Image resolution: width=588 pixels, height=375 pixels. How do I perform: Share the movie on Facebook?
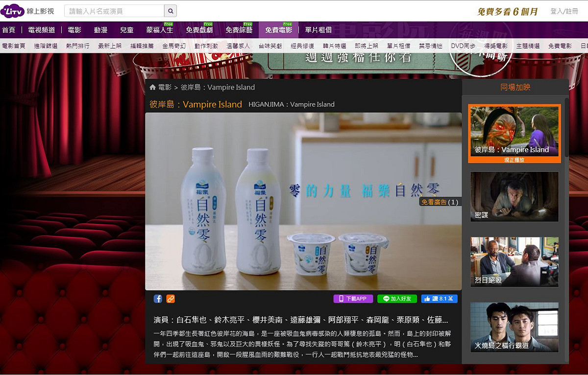[158, 299]
